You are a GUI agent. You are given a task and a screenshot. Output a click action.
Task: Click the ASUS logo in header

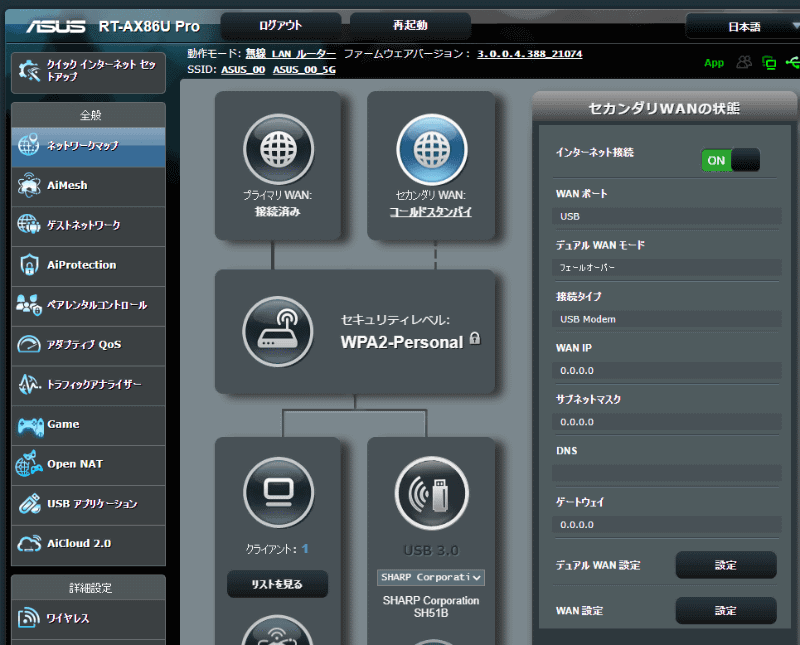pyautogui.click(x=56, y=26)
